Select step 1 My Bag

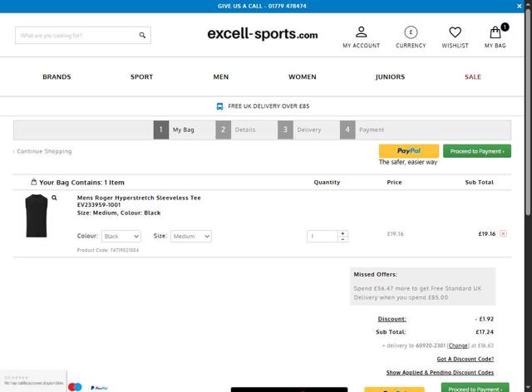pos(175,130)
